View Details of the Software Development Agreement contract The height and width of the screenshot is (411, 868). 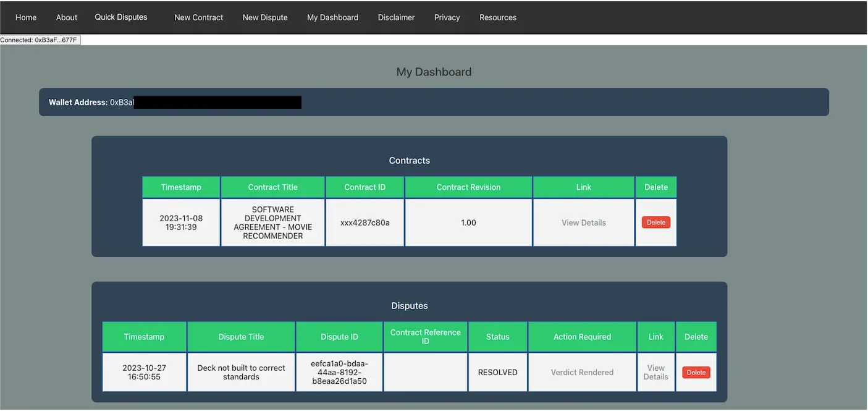tap(583, 222)
